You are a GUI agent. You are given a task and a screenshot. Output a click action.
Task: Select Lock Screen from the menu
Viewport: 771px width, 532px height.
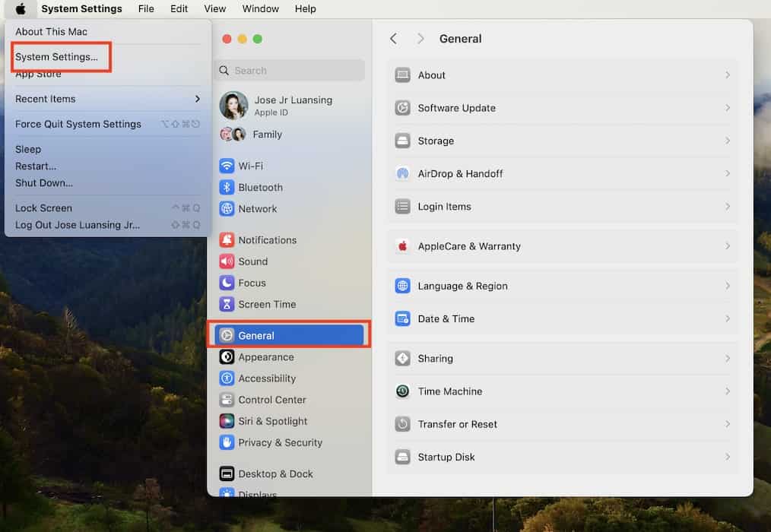coord(44,208)
